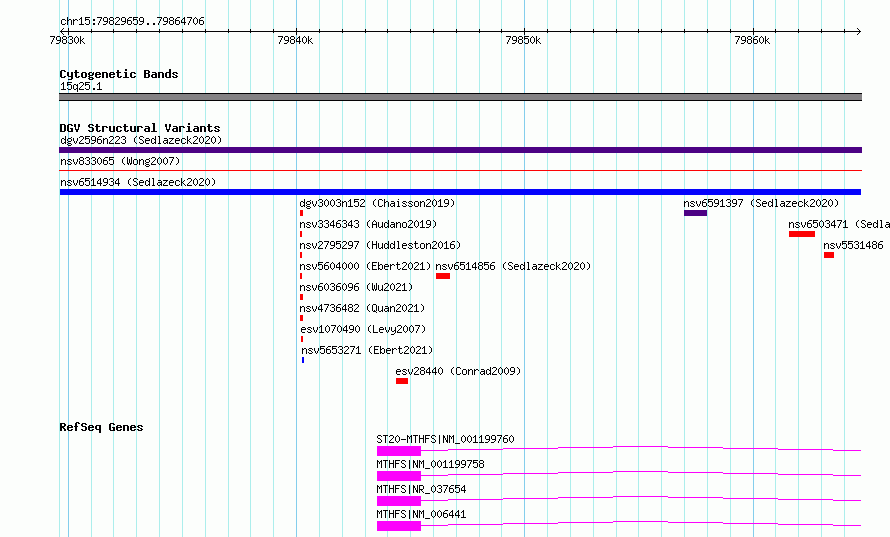Click the right arrowhead of the ruler
This screenshot has height=537, width=890.
pyautogui.click(x=859, y=31)
